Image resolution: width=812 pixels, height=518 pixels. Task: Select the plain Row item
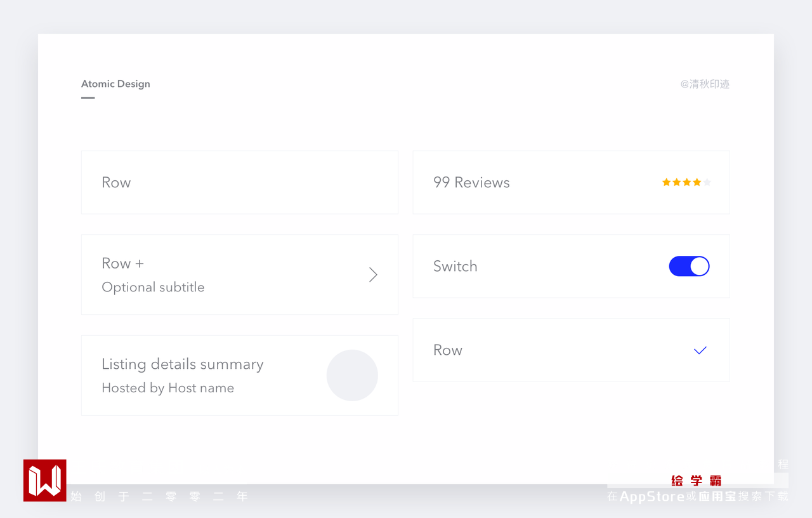116,183
